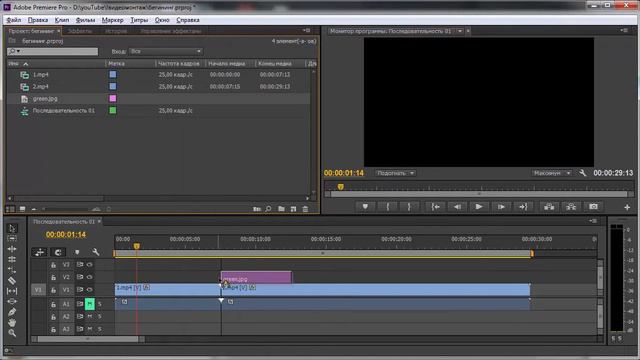
Task: Mute the A2 audio track
Action: pyautogui.click(x=90, y=316)
